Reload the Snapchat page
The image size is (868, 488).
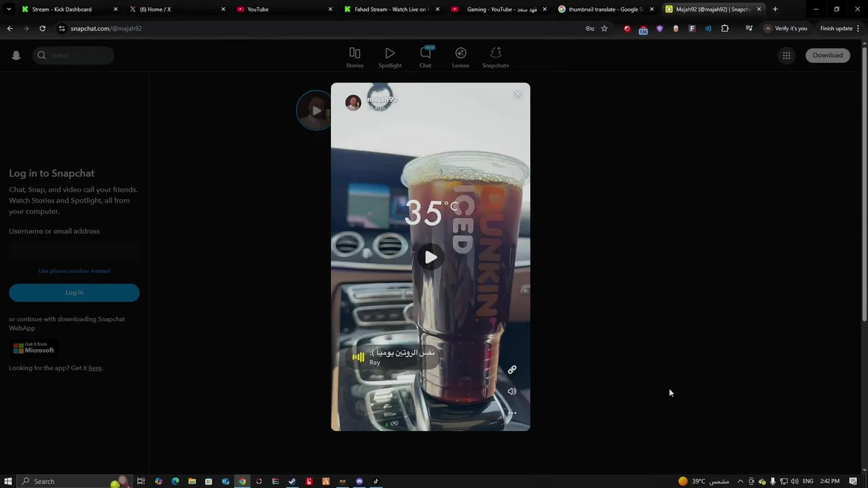[x=42, y=28]
